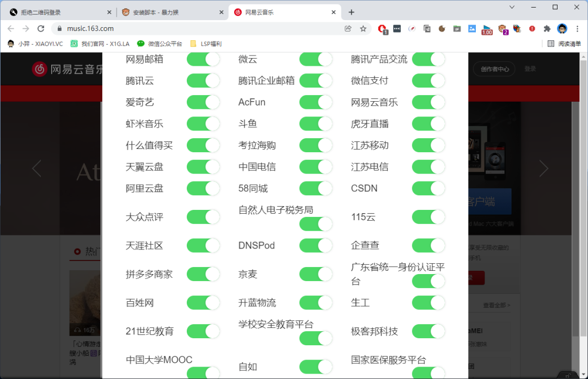The image size is (588, 379).
Task: Toggle the 网易云音乐 switch
Action: (428, 102)
